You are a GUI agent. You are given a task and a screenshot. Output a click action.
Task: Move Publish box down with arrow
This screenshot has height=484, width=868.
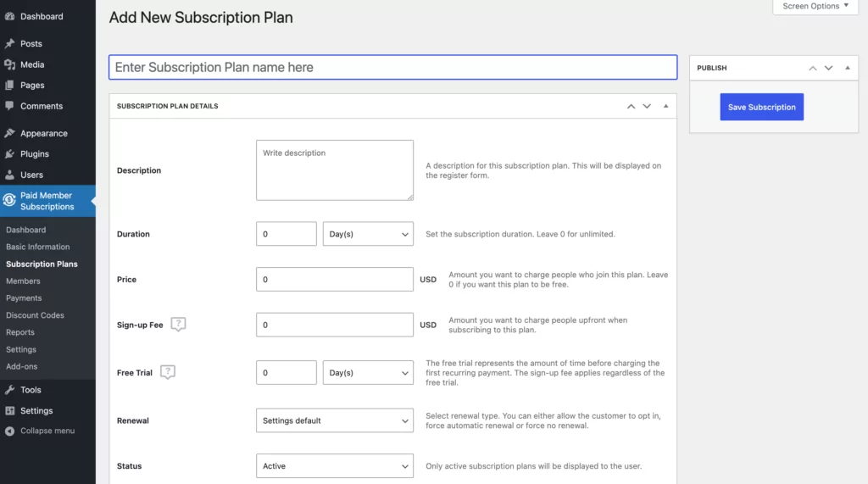(829, 68)
